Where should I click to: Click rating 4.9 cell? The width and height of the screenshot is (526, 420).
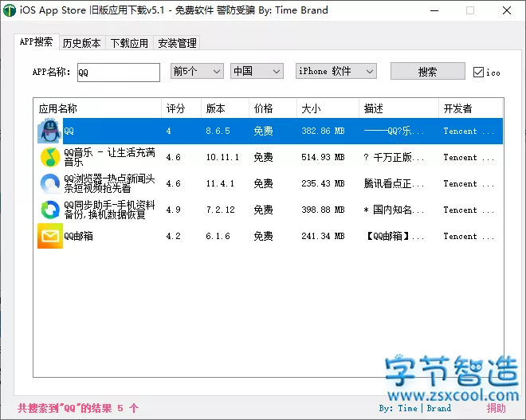tap(174, 210)
